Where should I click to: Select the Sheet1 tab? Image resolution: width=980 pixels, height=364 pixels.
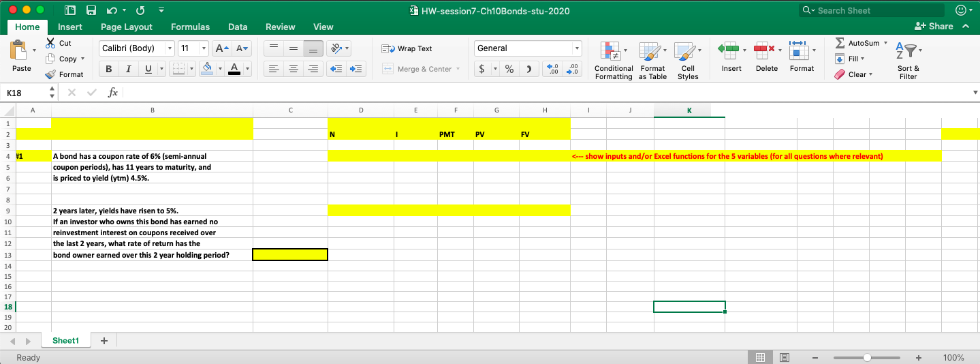(x=66, y=340)
